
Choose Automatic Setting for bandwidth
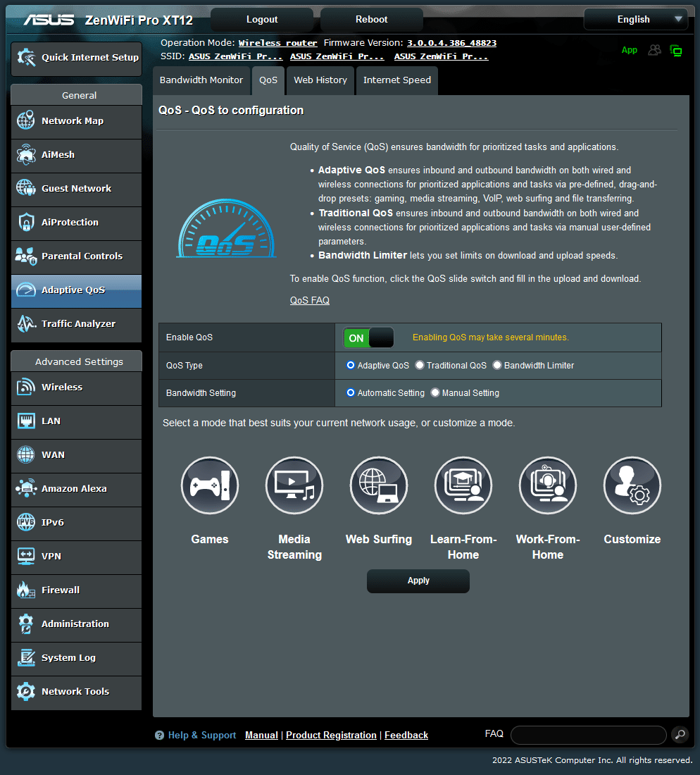tap(351, 393)
